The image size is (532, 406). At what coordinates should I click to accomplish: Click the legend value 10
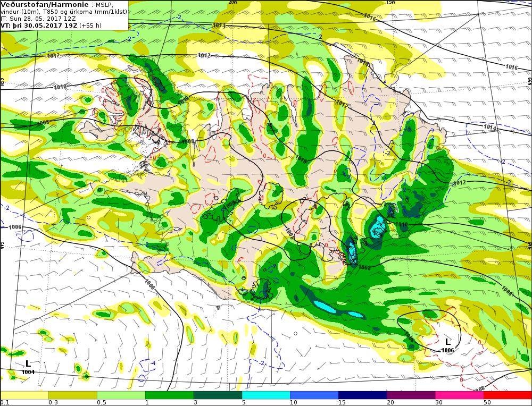pyautogui.click(x=294, y=403)
